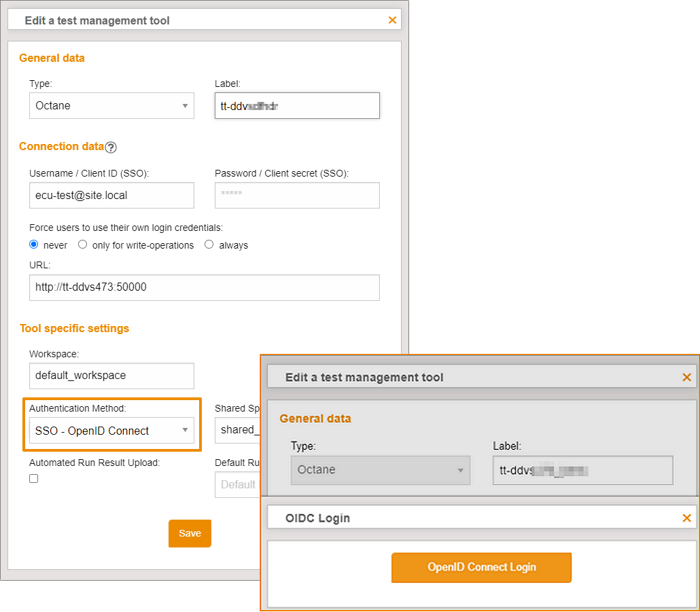Toggle Automated Run Result Upload checkbox
Image resolution: width=700 pixels, height=612 pixels.
34,479
